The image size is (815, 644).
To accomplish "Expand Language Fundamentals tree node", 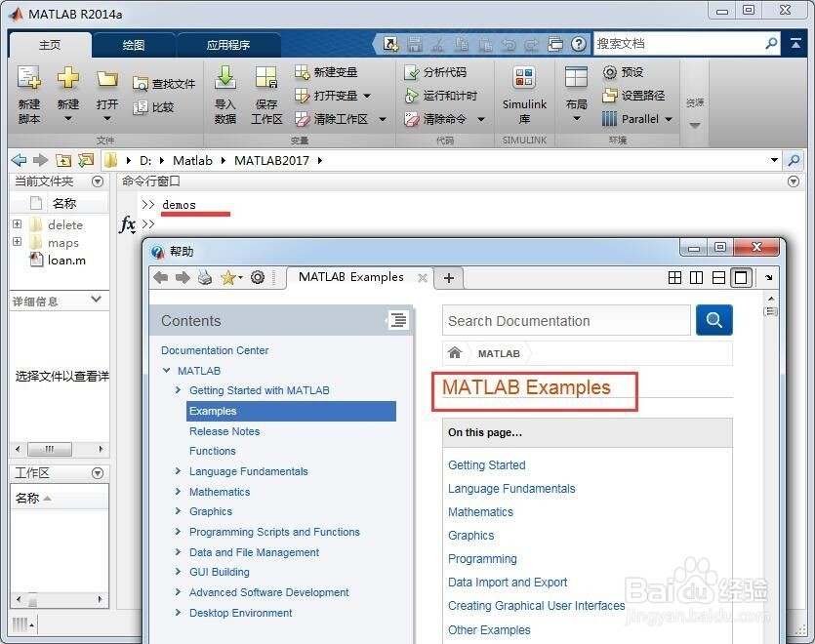I will (x=179, y=471).
